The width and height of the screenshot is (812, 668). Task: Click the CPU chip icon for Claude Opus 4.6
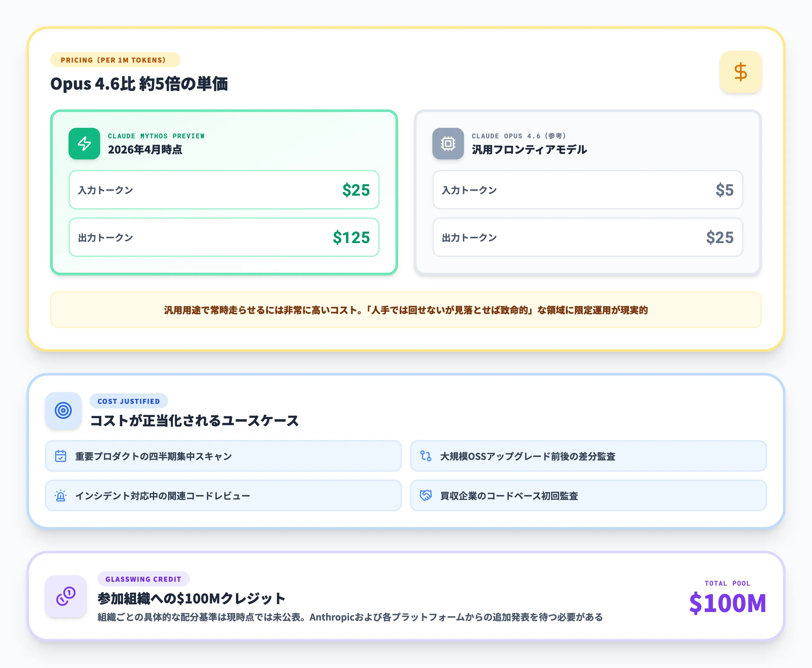[x=448, y=144]
